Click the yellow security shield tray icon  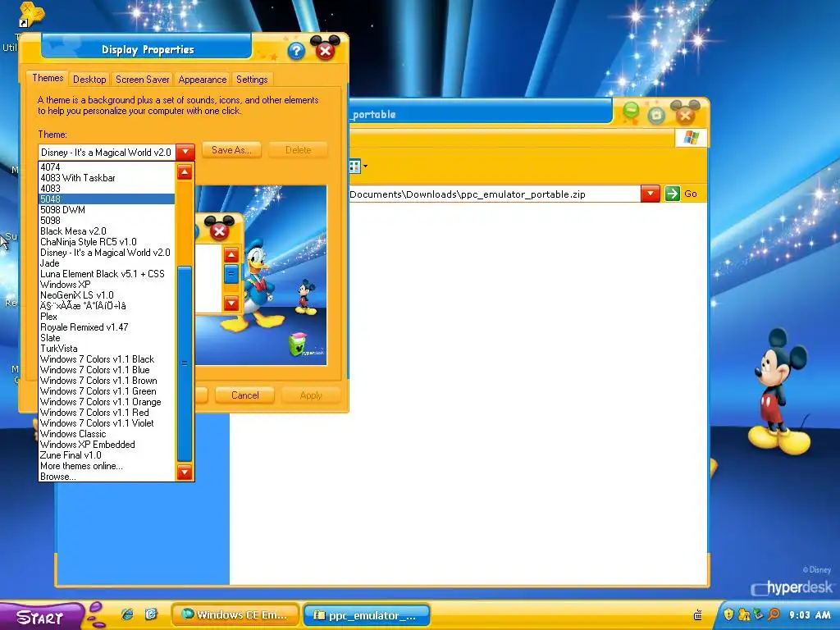pyautogui.click(x=728, y=614)
